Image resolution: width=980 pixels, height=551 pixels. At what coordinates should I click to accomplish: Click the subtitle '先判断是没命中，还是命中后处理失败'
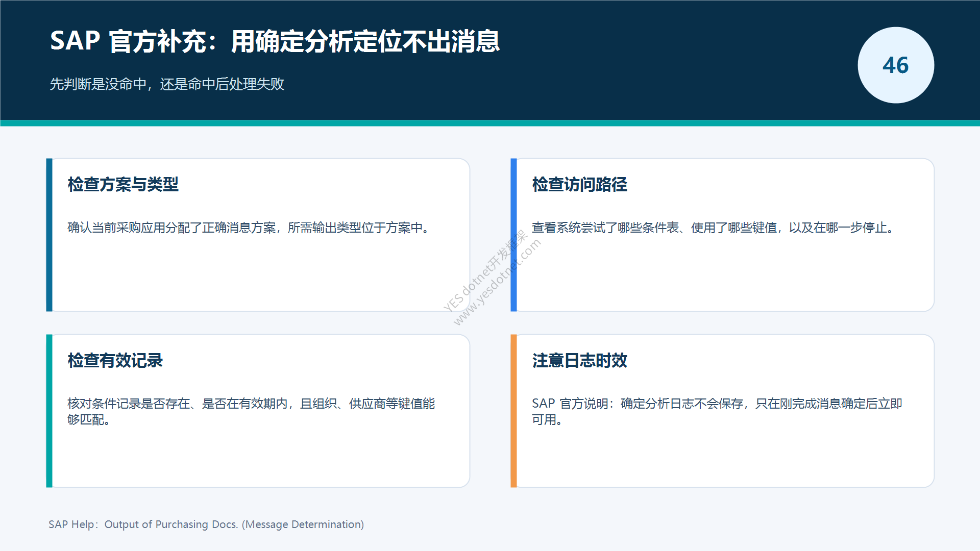pyautogui.click(x=167, y=84)
